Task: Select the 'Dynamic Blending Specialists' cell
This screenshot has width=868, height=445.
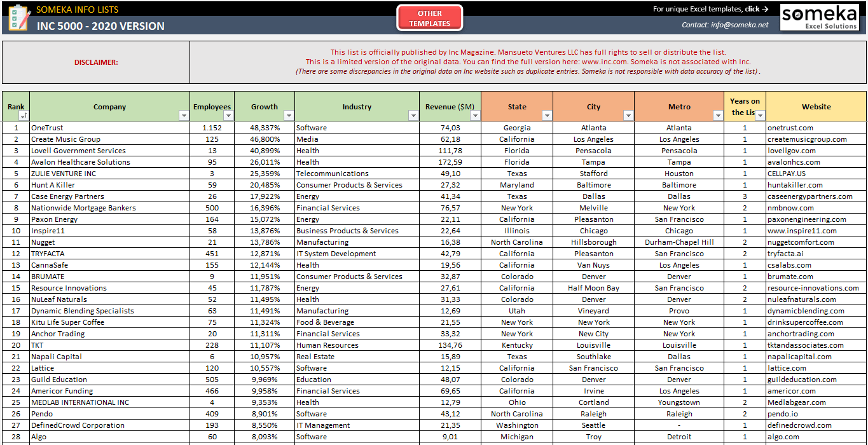Action: point(110,311)
